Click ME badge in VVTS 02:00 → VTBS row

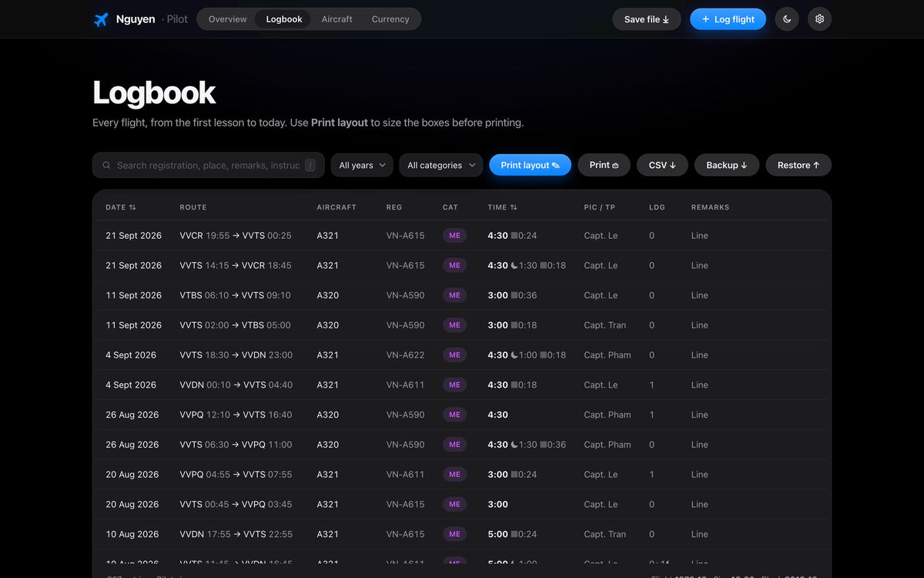pos(454,325)
